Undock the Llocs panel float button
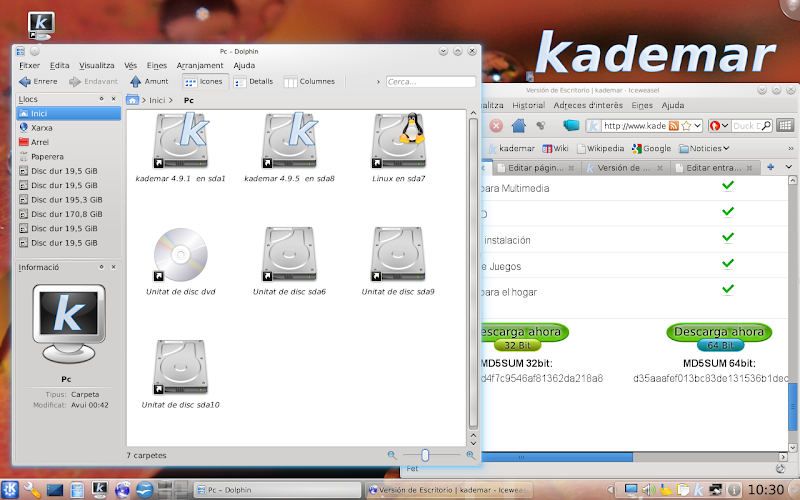This screenshot has width=800, height=500. click(102, 98)
